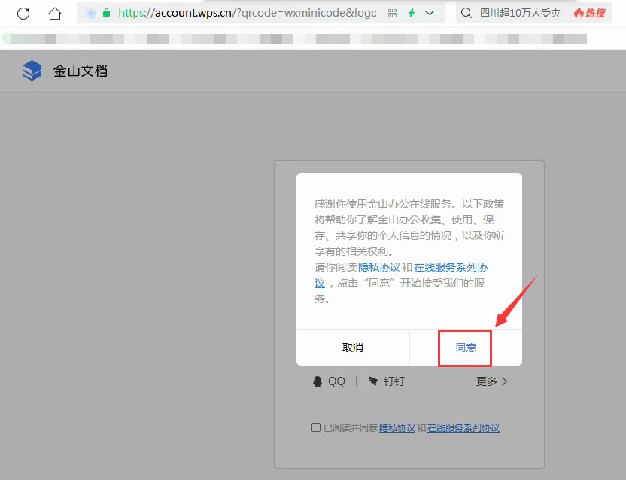The image size is (626, 480).
Task: Log in with the 钉钉 icon
Action: tap(374, 381)
